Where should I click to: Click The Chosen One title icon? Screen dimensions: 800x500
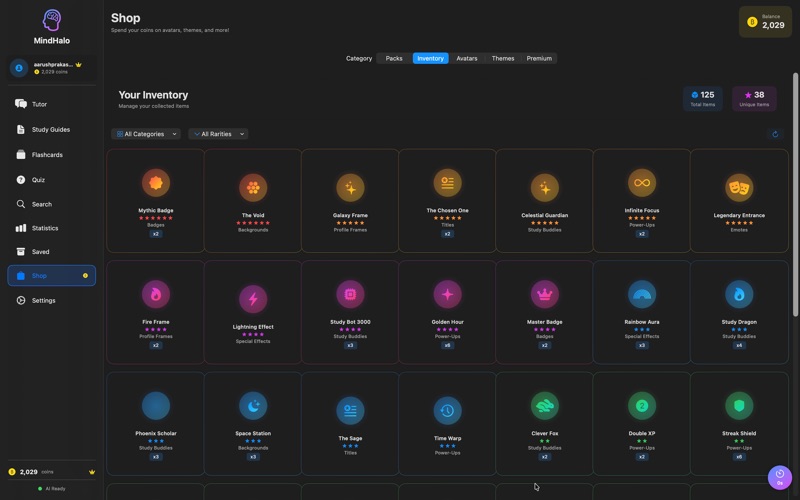447,183
